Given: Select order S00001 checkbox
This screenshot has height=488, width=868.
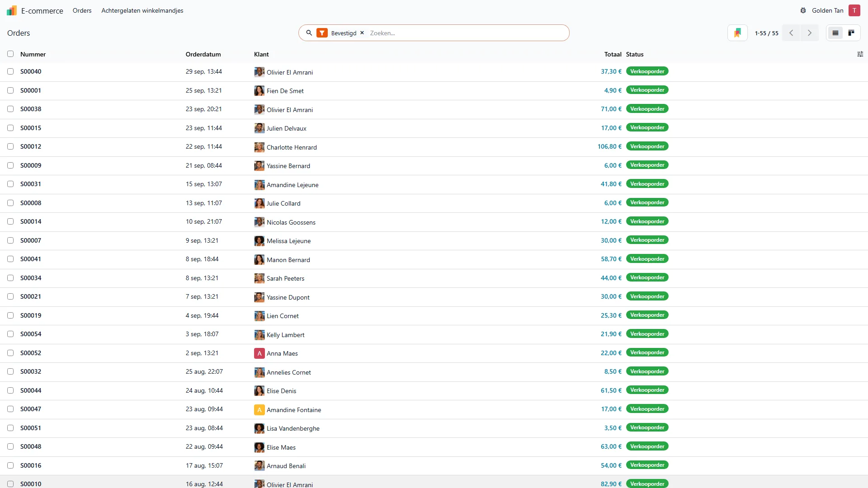Looking at the screenshot, I should [10, 90].
